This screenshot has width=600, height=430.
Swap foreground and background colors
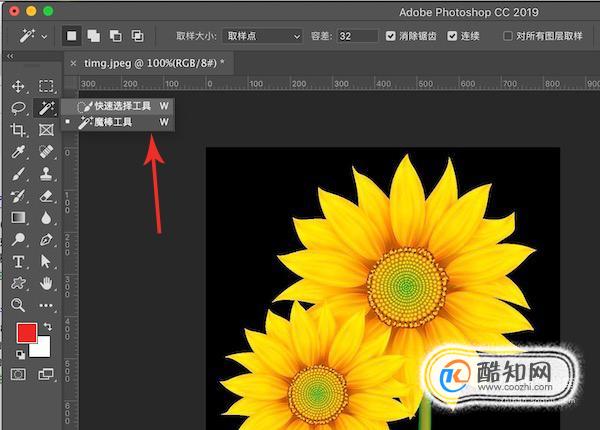48,326
